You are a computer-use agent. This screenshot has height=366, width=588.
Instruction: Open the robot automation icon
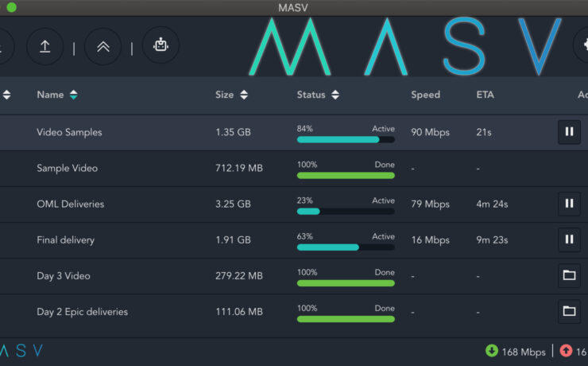tap(161, 45)
